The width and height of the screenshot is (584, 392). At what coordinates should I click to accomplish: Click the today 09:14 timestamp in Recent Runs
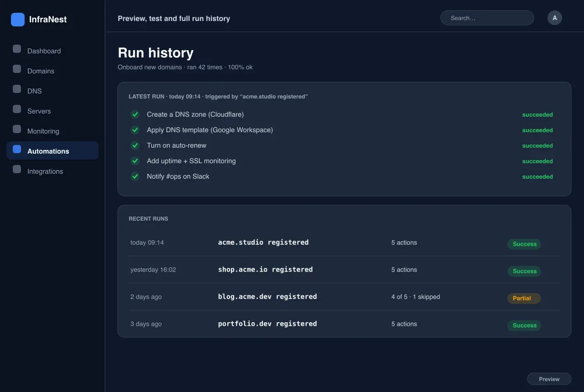[x=147, y=242]
